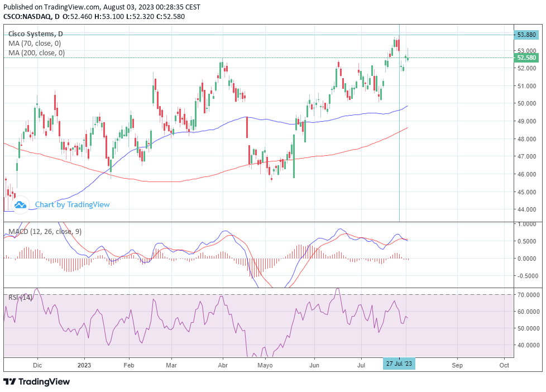The width and height of the screenshot is (546, 392).
Task: Click the TradingView logo at the bottom
Action: coord(36,381)
